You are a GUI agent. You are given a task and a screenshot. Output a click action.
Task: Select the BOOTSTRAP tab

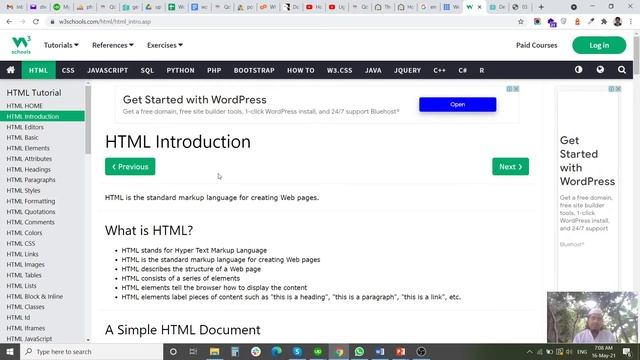(x=254, y=70)
